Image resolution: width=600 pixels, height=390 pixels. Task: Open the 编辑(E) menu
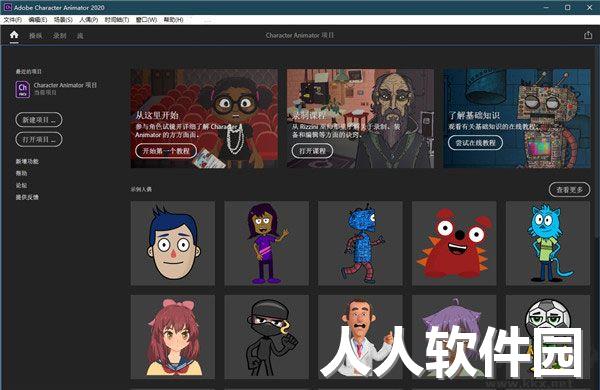pos(38,20)
